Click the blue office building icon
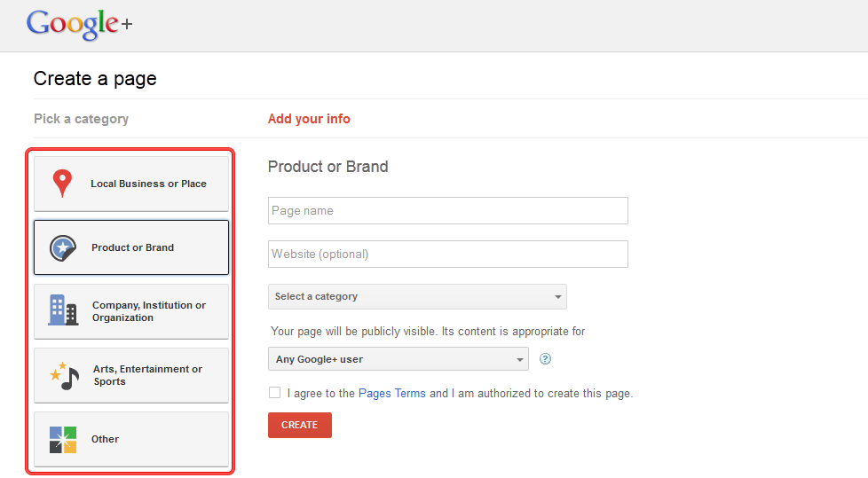 click(63, 310)
